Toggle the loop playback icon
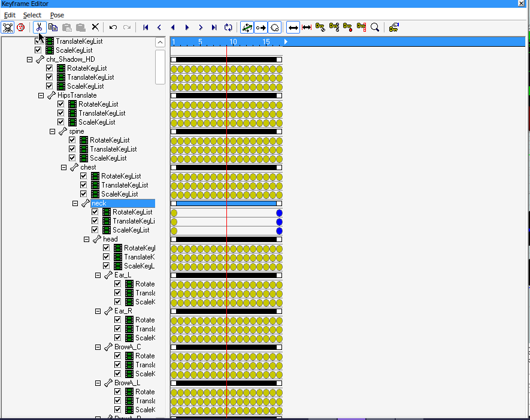The width and height of the screenshot is (530, 420). point(228,27)
